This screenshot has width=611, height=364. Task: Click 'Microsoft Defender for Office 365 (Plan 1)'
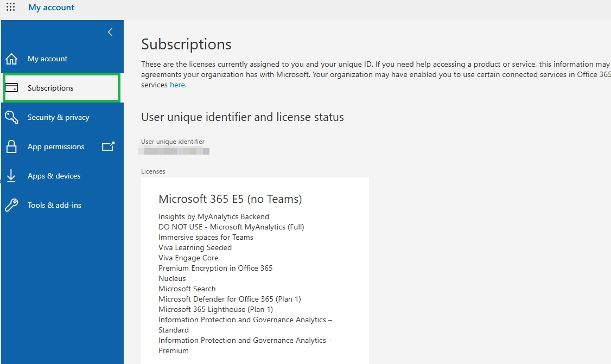(230, 299)
